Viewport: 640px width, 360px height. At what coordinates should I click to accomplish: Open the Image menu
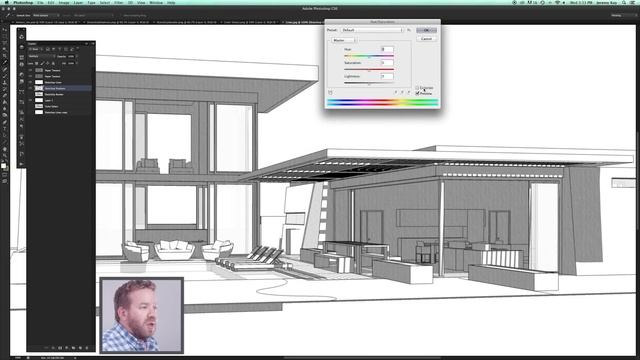[64, 2]
